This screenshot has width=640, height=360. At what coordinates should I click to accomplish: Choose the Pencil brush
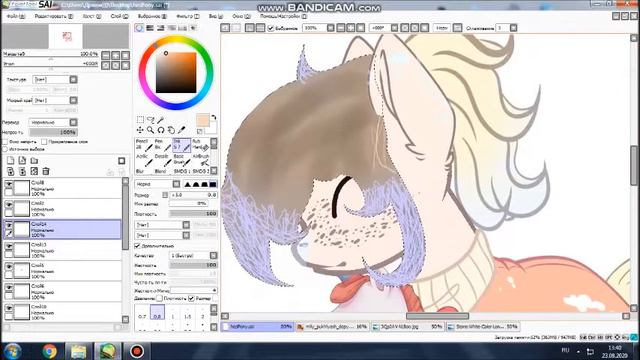pos(144,144)
